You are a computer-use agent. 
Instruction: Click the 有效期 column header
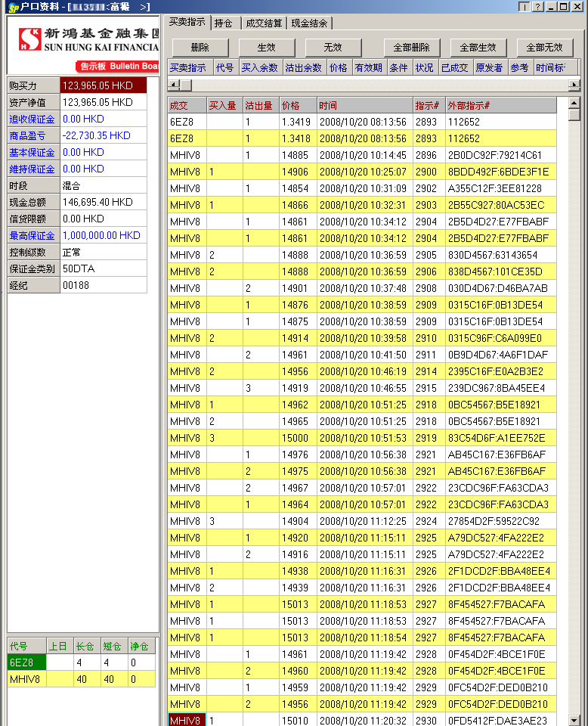pos(369,67)
